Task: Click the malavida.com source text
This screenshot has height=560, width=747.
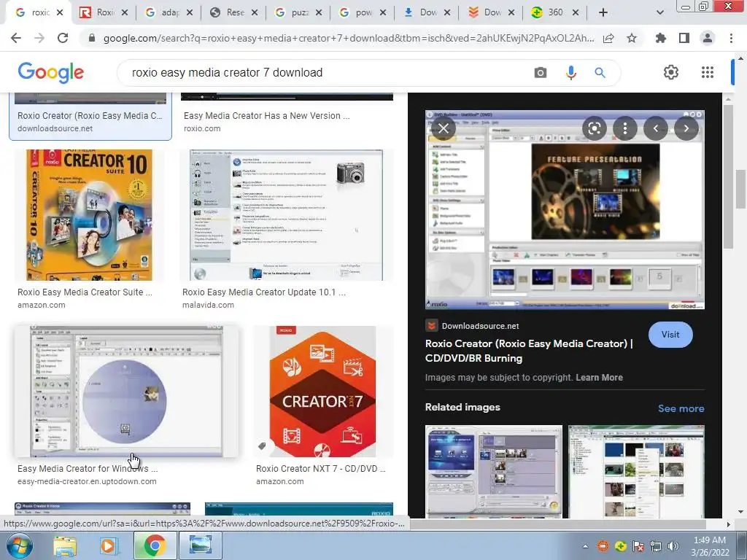Action: coord(208,305)
